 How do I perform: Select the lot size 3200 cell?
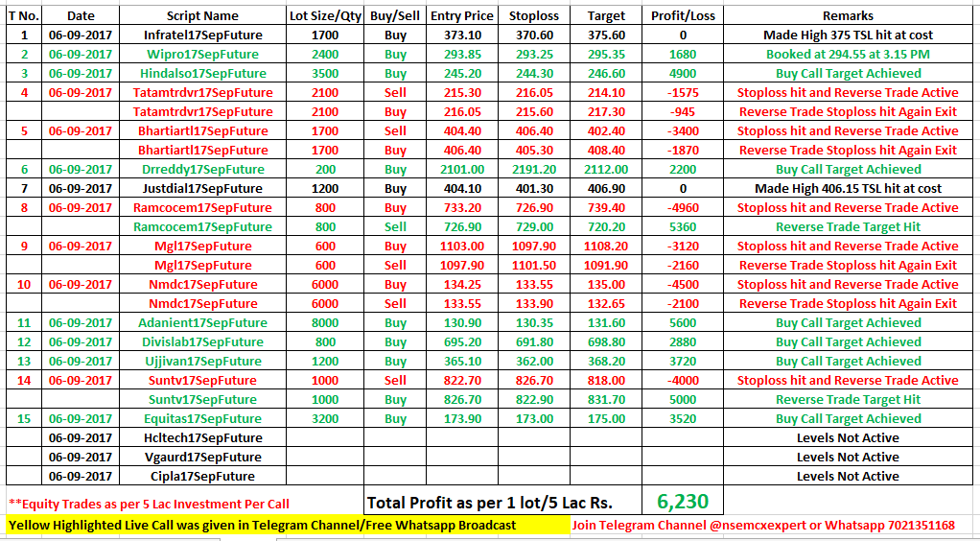pos(325,418)
